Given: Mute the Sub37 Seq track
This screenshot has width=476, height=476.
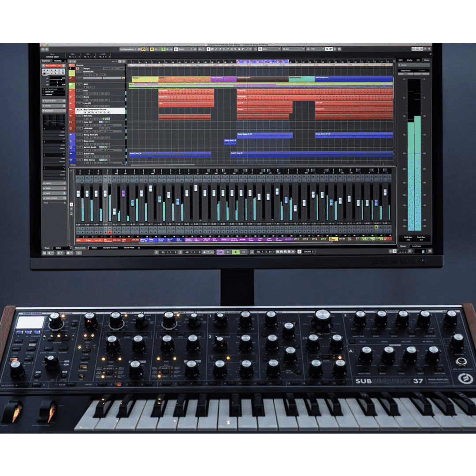Looking at the screenshot, I should tap(78, 154).
